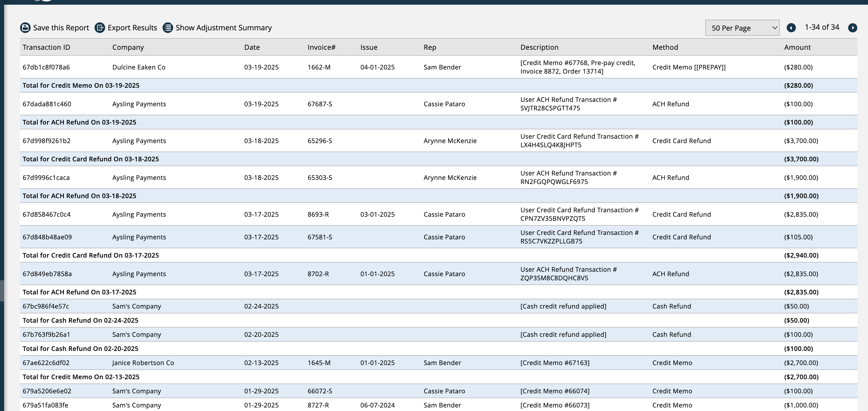Click description with SVJTR28CSPGTT475
Screen dimensions: 868x411
pyautogui.click(x=569, y=104)
